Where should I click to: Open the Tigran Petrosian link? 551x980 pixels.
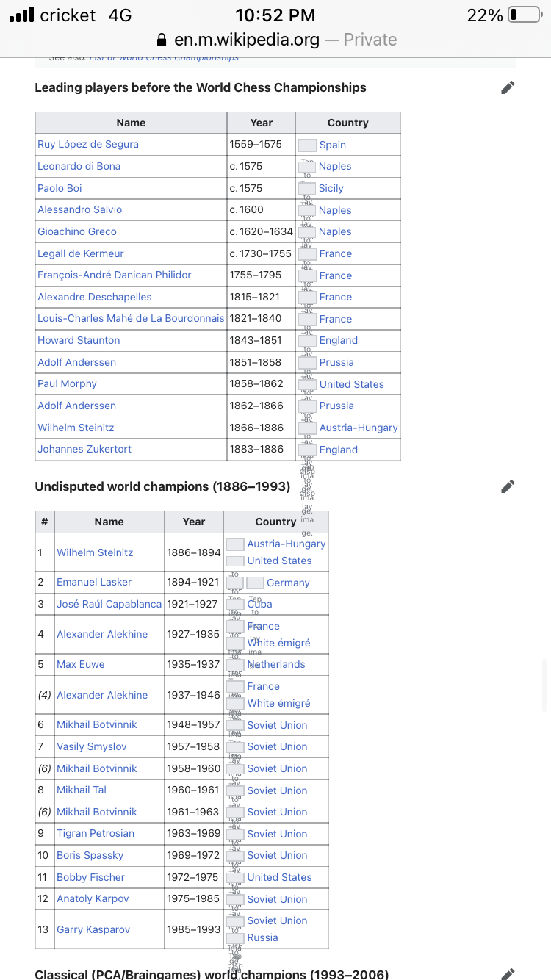96,834
